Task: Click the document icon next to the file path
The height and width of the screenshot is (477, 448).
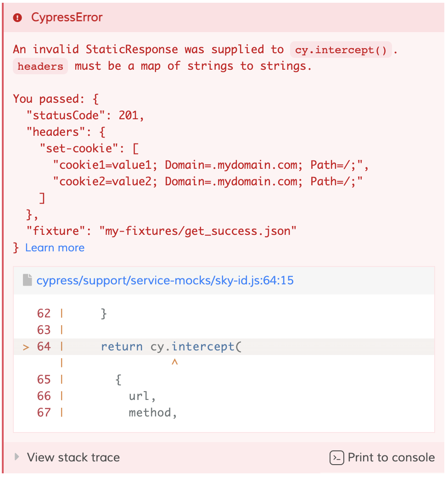Action: click(27, 280)
